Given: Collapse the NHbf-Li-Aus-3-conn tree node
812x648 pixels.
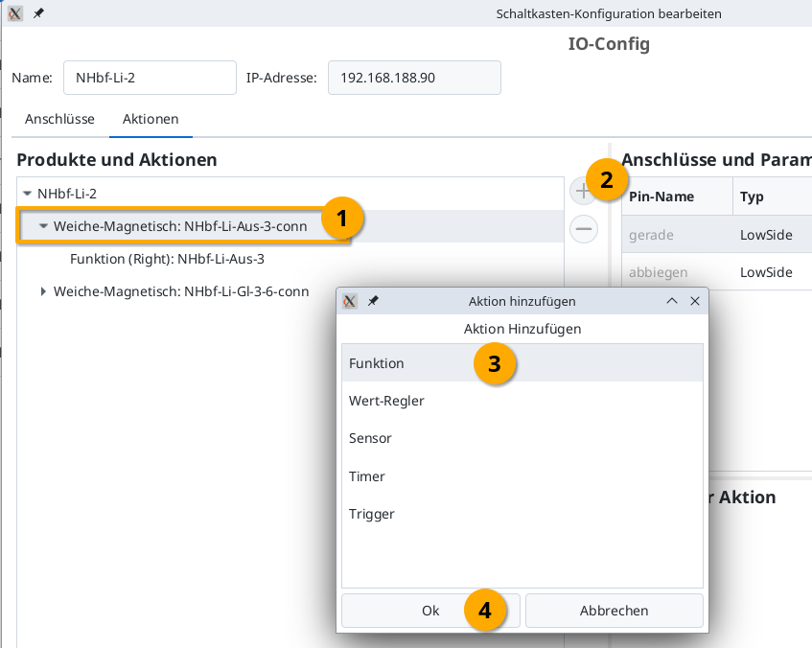Looking at the screenshot, I should click(x=43, y=226).
